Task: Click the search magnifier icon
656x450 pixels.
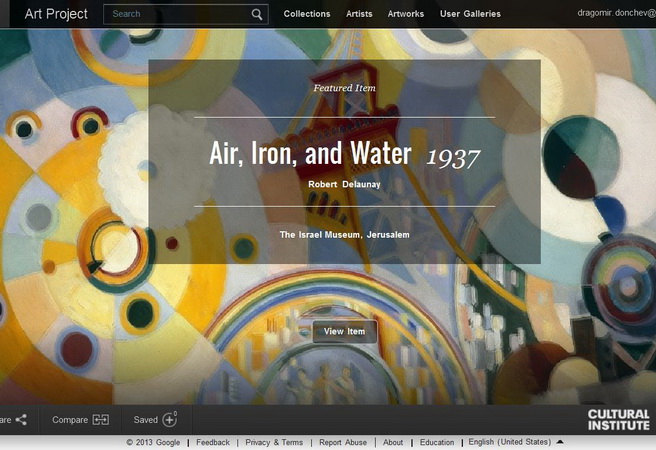Action: (257, 15)
